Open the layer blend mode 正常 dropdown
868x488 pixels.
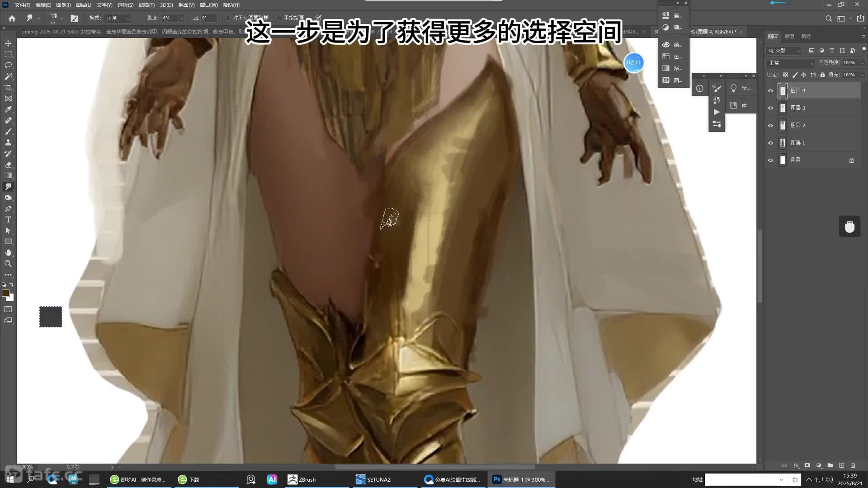(791, 63)
